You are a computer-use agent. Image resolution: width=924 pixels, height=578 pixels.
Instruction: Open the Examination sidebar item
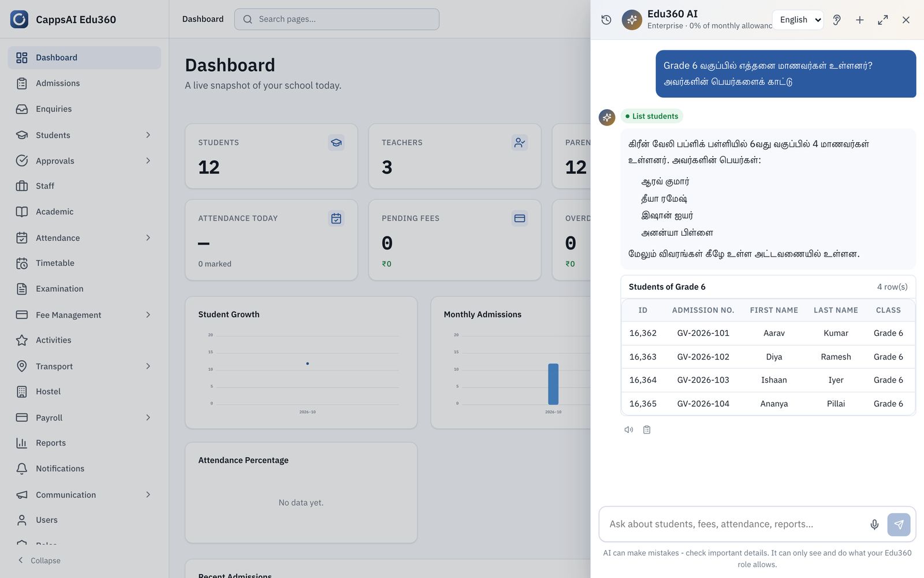point(84,288)
